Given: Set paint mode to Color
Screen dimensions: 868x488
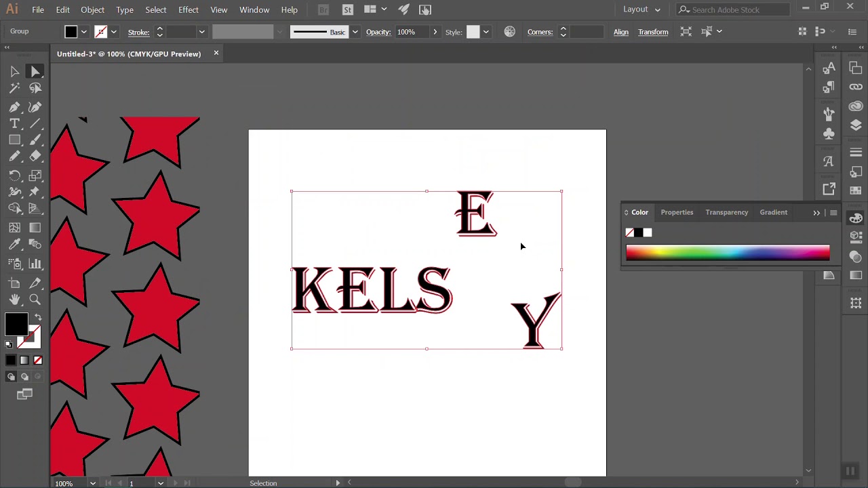Looking at the screenshot, I should pos(11,361).
